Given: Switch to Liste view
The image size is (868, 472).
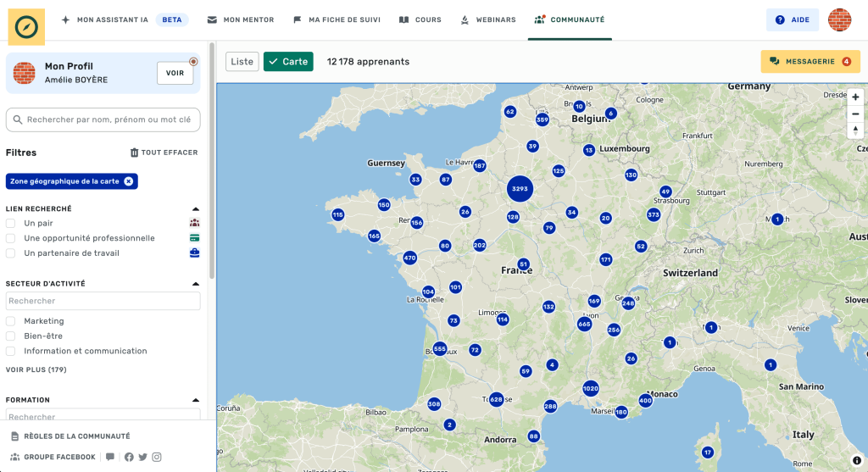Looking at the screenshot, I should 242,62.
